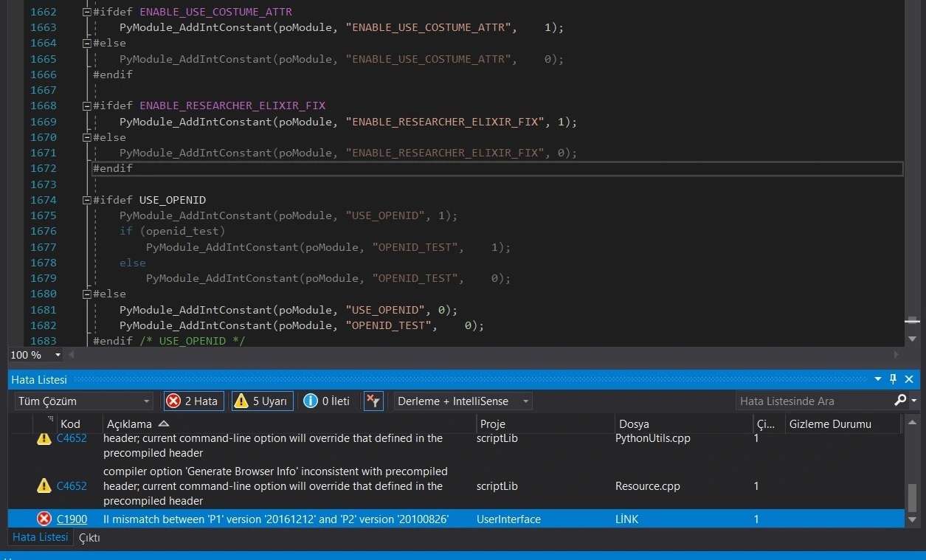
Task: Click the search magnifier icon in error list
Action: pyautogui.click(x=900, y=400)
